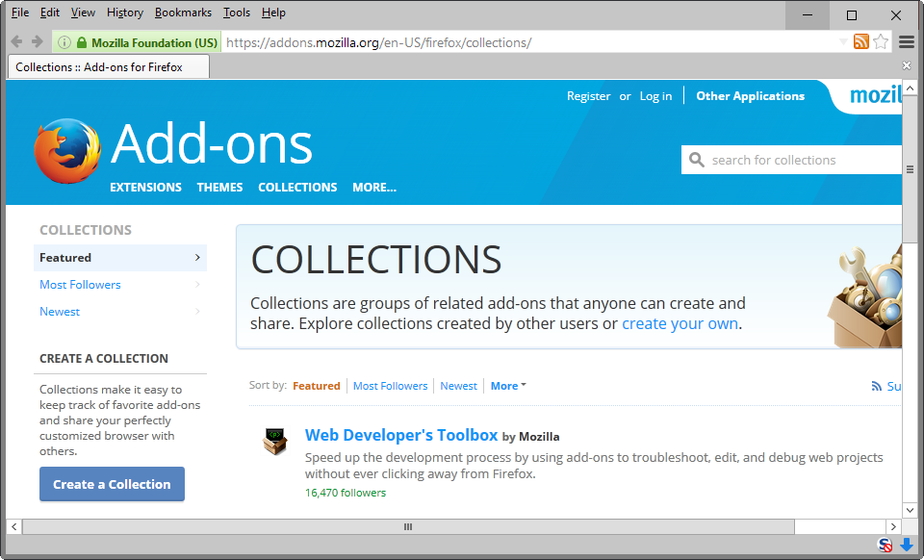Click the horizontal scrollbar left arrow
Screen dimensions: 924x560
tap(14, 526)
